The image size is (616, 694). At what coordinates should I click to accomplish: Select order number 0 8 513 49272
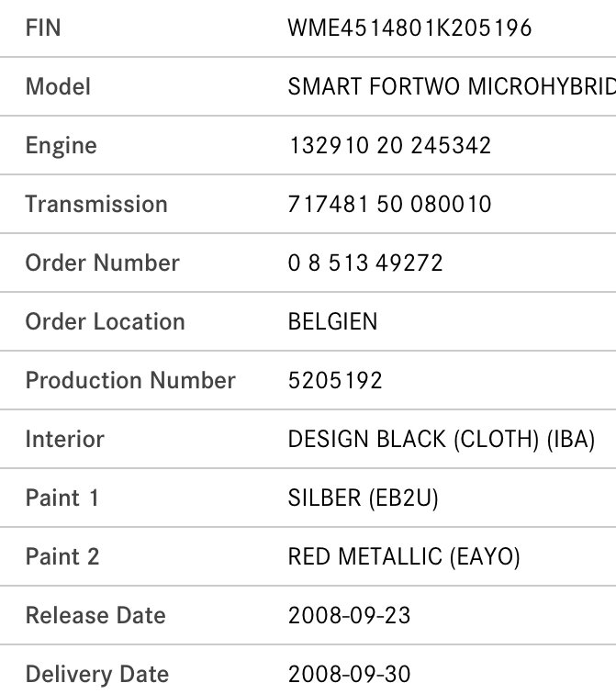365,263
